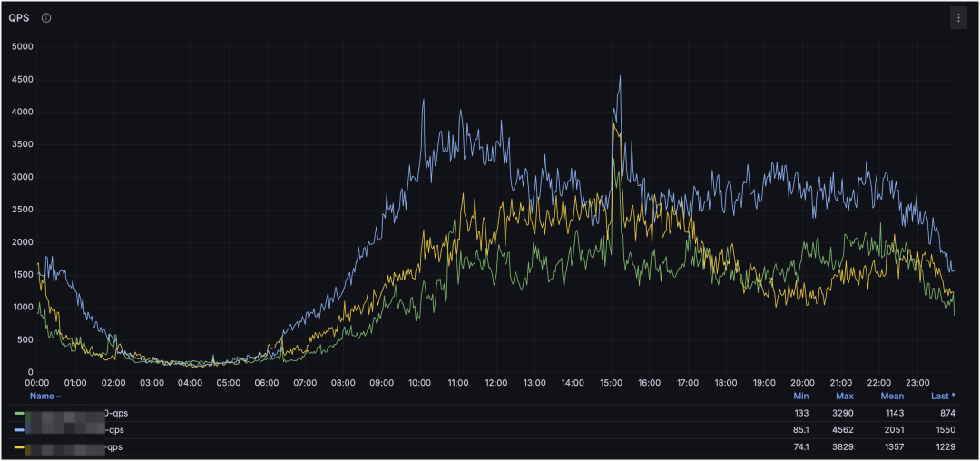Click the Max value 3829
The height and width of the screenshot is (461, 980).
point(844,447)
